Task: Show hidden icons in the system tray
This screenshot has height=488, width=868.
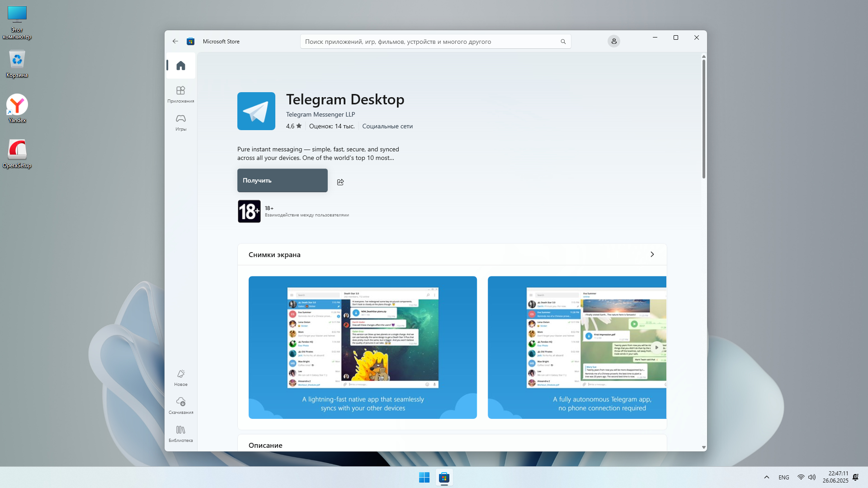Action: (767, 478)
